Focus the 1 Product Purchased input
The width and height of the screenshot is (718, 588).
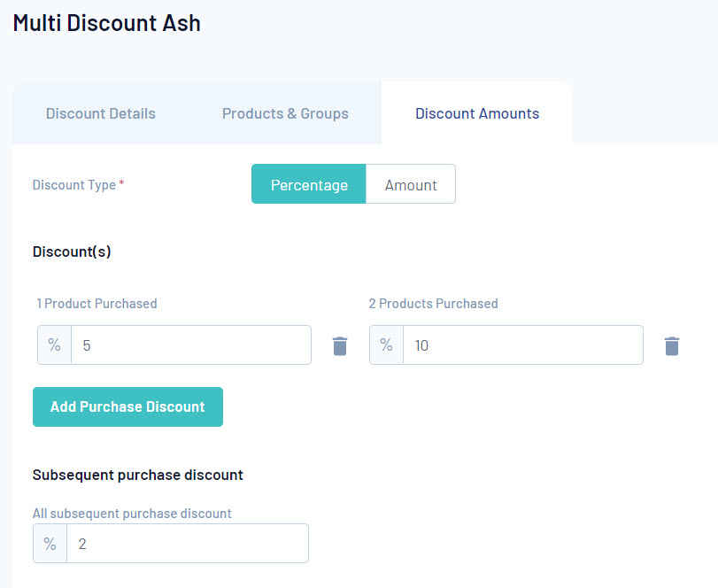pos(190,345)
